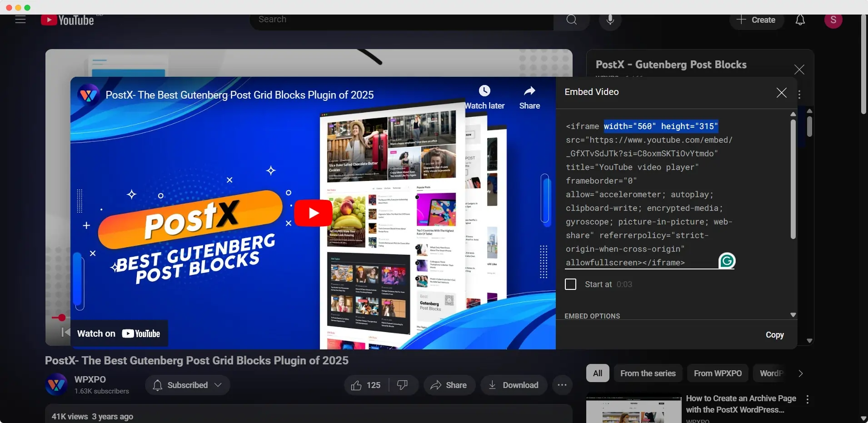Click the Grammarly icon in the embed code box
This screenshot has height=423, width=868.
pyautogui.click(x=727, y=261)
